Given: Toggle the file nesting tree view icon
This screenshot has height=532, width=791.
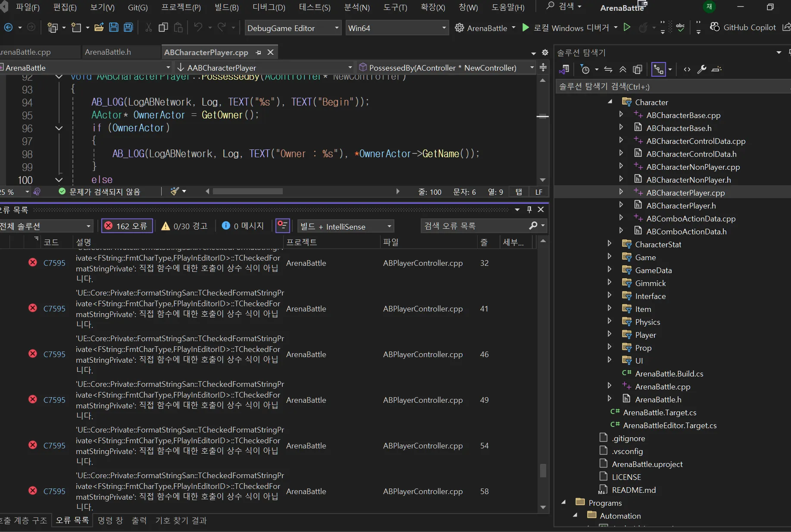Looking at the screenshot, I should click(x=659, y=69).
